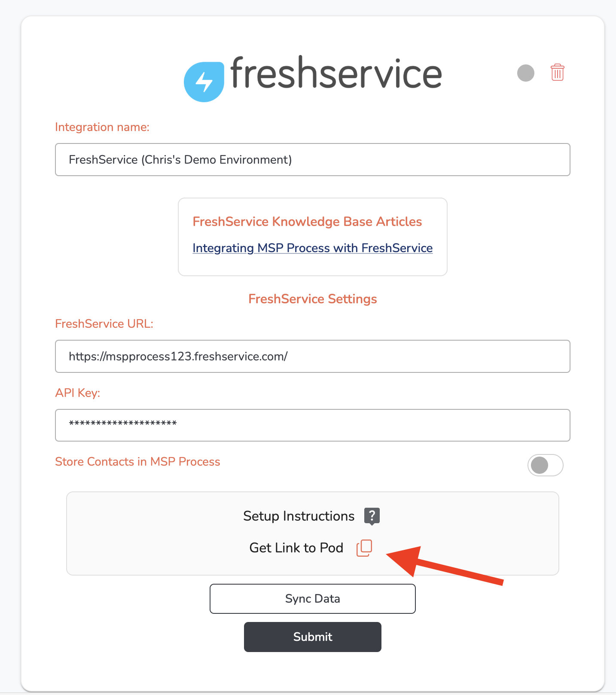
Task: Focus the Integration name text field
Action: [x=312, y=160]
